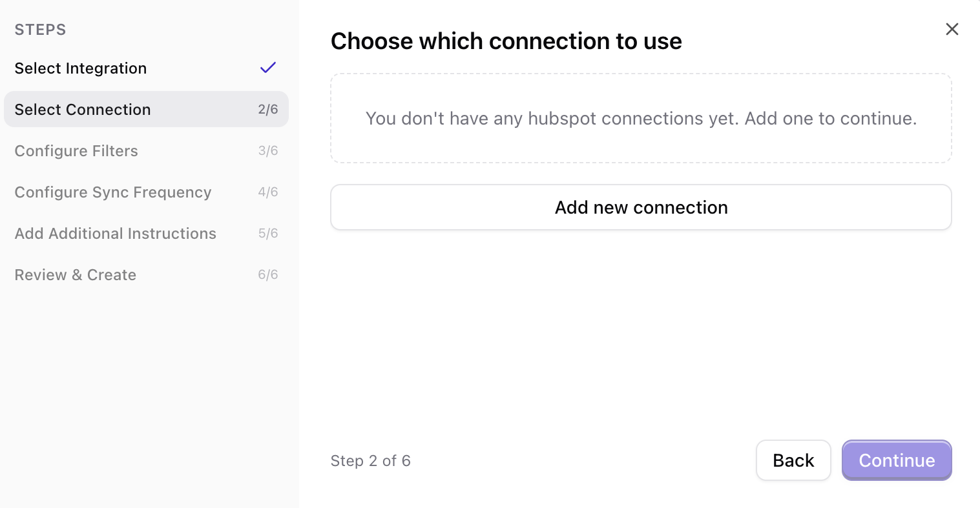Viewport: 980px width, 508px height.
Task: Click the empty hubspot connections placeholder
Action: (640, 118)
